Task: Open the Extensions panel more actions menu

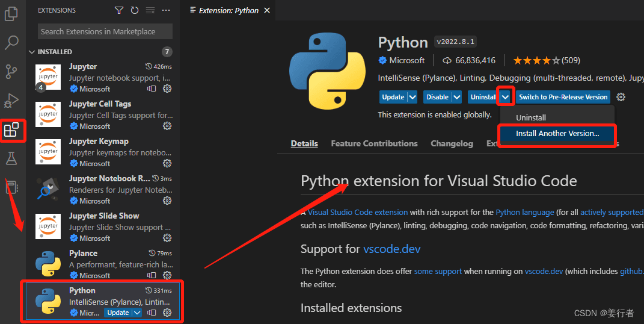Action: 166,10
